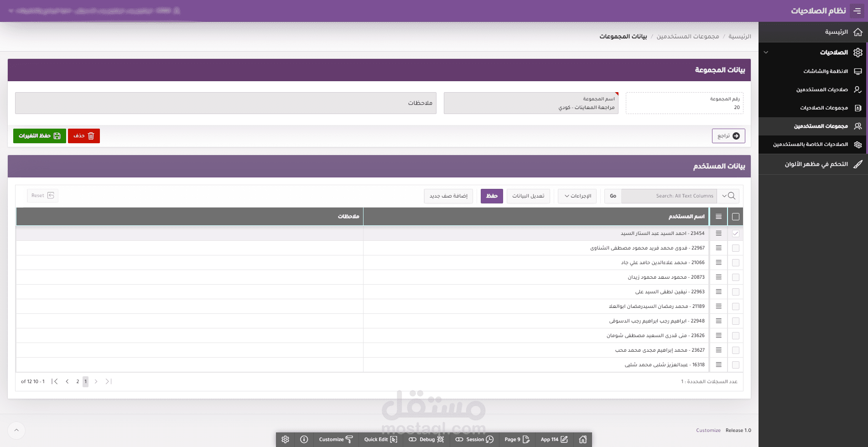Screen dimensions: 868x447
Task: Open التحكم في مظهر الألوان sidebar entry
Action: pos(813,164)
